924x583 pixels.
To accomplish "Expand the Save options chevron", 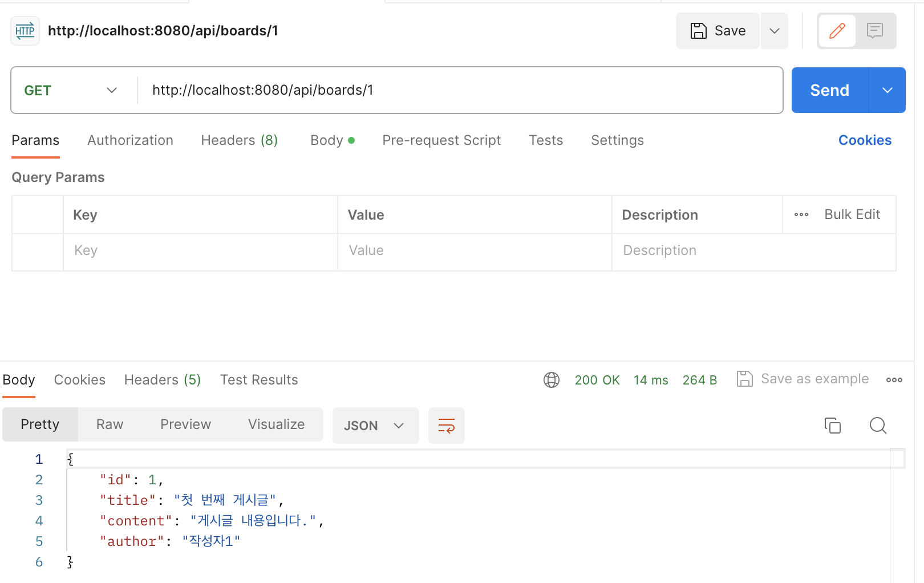I will [774, 31].
